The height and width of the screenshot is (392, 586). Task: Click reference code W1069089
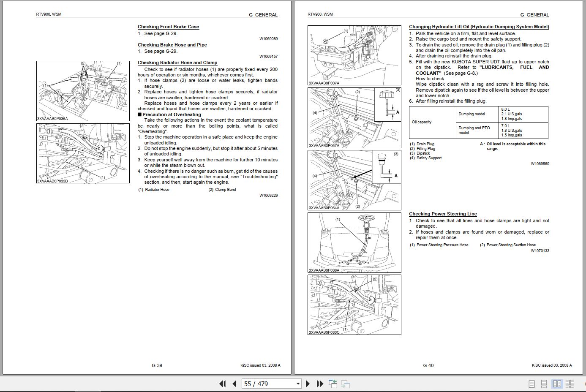tap(269, 38)
